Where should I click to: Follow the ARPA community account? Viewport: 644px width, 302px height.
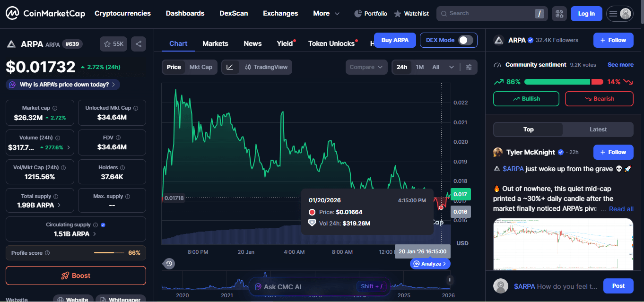[613, 40]
